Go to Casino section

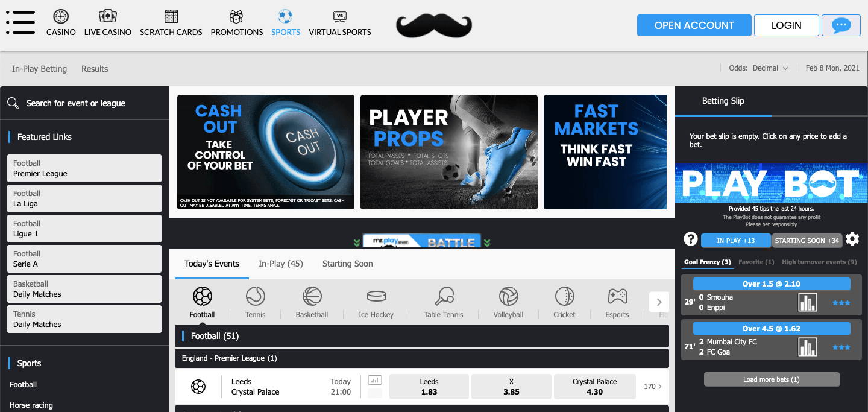tap(61, 23)
